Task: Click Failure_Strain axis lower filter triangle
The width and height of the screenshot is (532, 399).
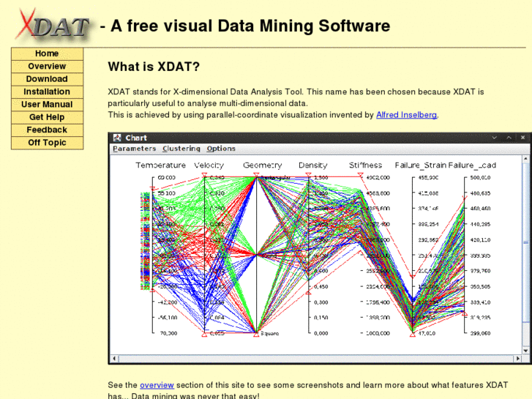Action: 413,335
